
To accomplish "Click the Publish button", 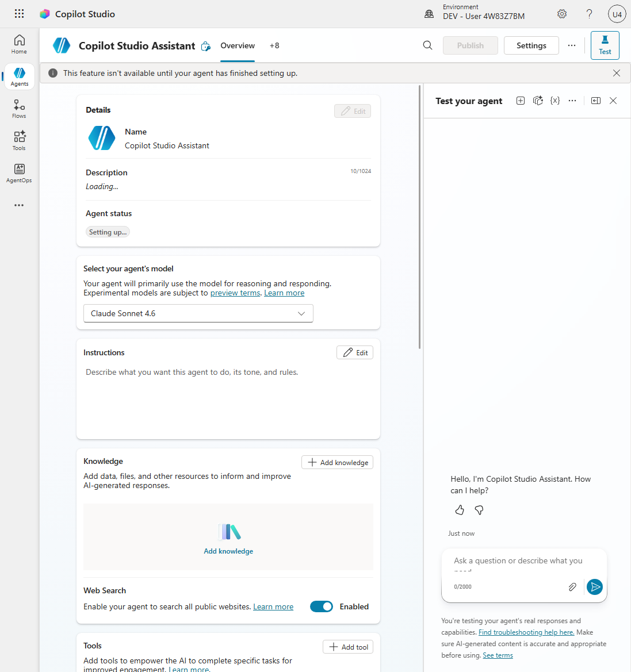I will (470, 45).
